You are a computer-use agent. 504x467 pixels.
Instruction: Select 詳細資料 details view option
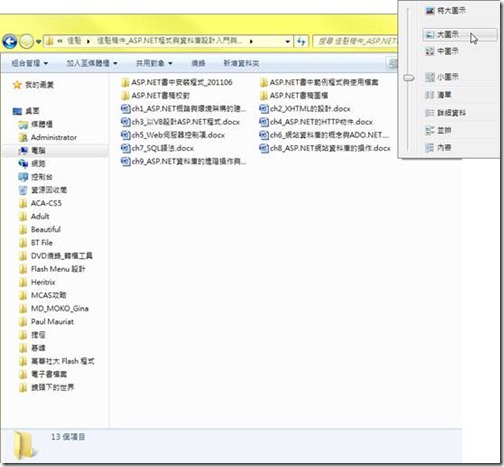pyautogui.click(x=446, y=113)
